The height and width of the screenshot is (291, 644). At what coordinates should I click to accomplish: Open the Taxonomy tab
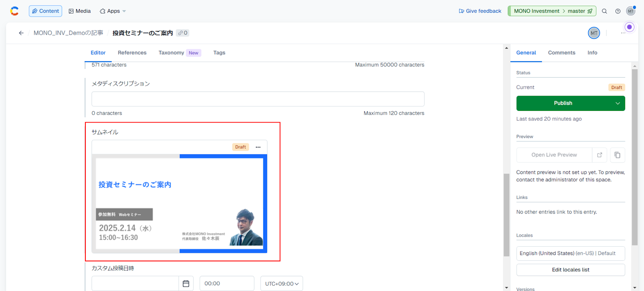click(180, 53)
